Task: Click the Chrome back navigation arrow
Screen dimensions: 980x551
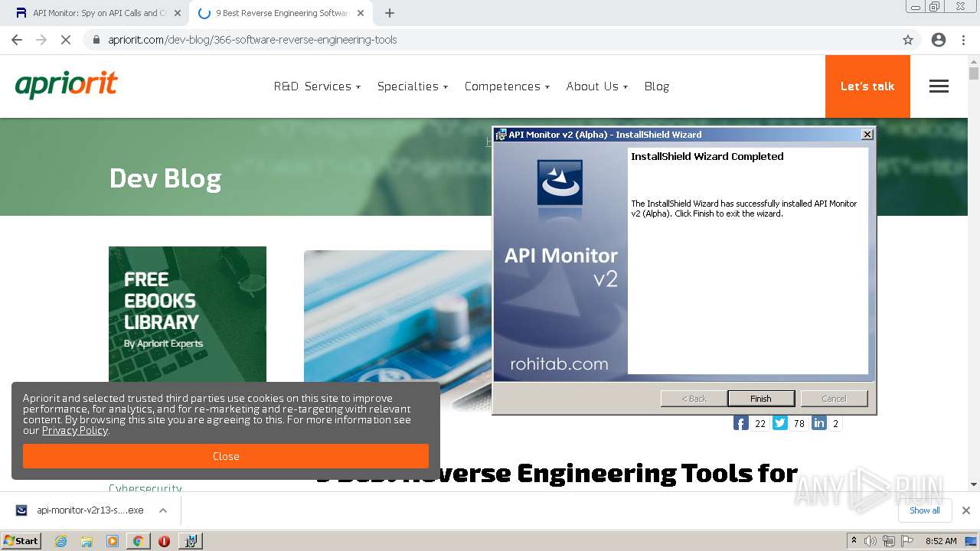Action: (x=17, y=40)
